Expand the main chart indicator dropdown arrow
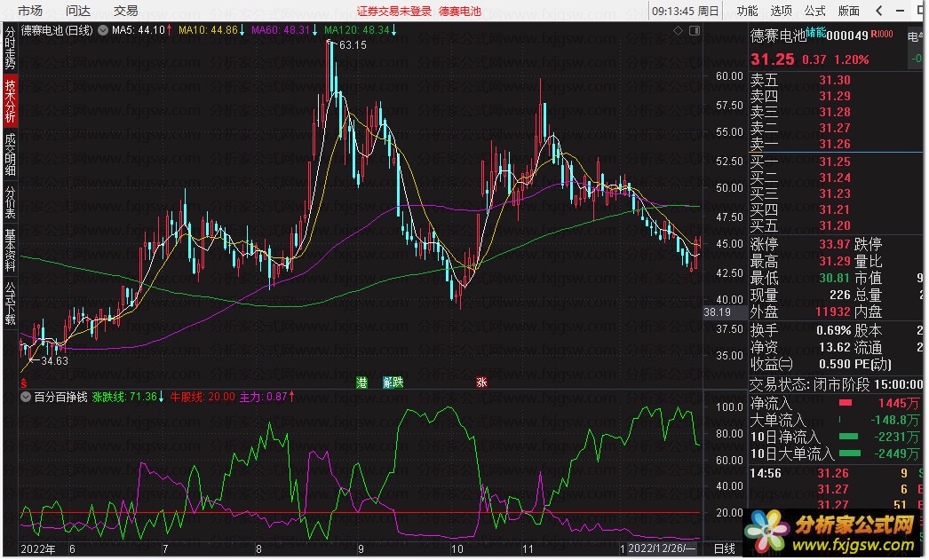 point(103,30)
